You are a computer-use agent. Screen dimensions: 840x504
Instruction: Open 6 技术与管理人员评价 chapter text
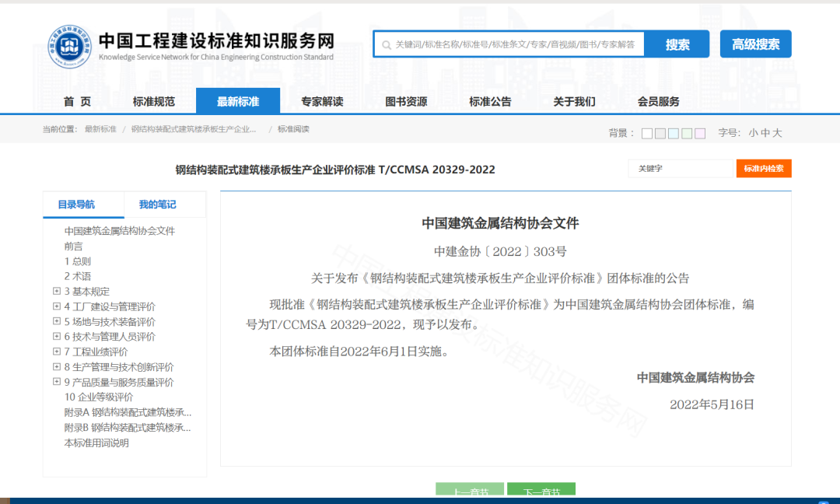pyautogui.click(x=110, y=337)
